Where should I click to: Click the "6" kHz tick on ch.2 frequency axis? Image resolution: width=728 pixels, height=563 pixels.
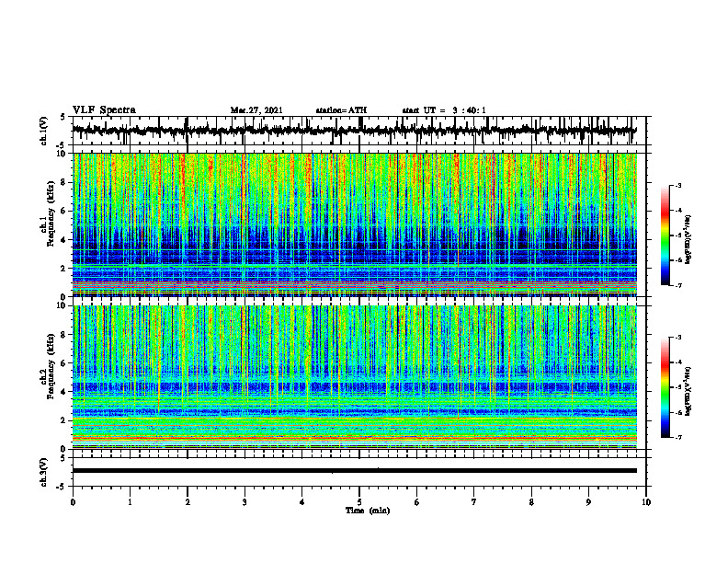tap(63, 363)
